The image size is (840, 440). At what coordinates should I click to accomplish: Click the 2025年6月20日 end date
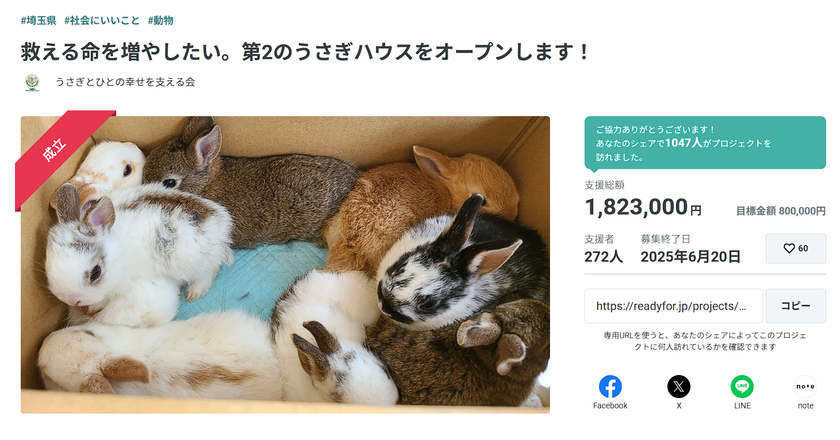[691, 257]
